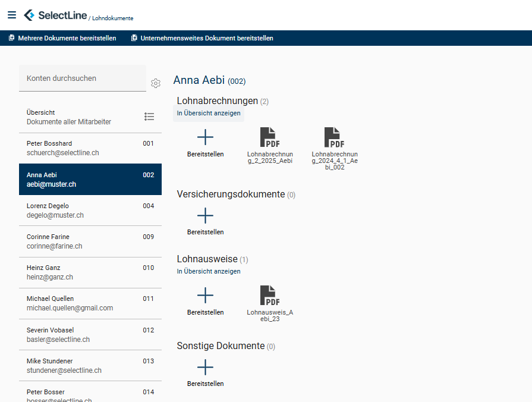
Task: Click email corinne@farine.ch
Action: click(54, 246)
